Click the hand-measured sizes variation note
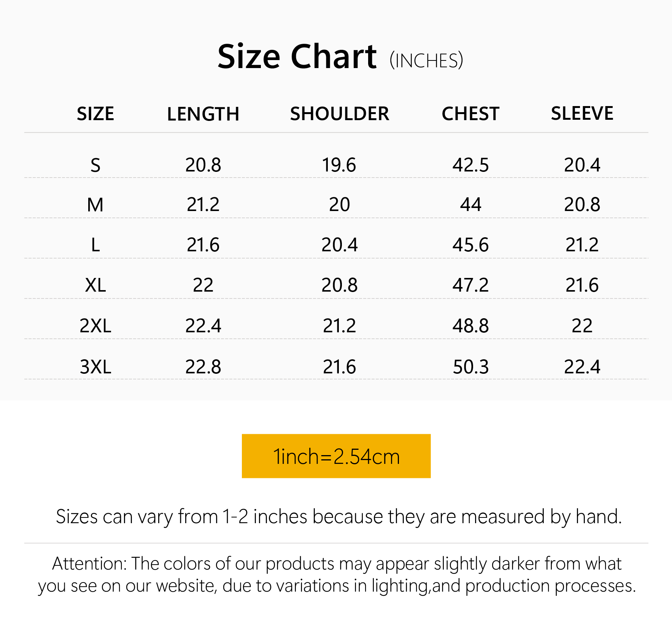 click(x=338, y=517)
